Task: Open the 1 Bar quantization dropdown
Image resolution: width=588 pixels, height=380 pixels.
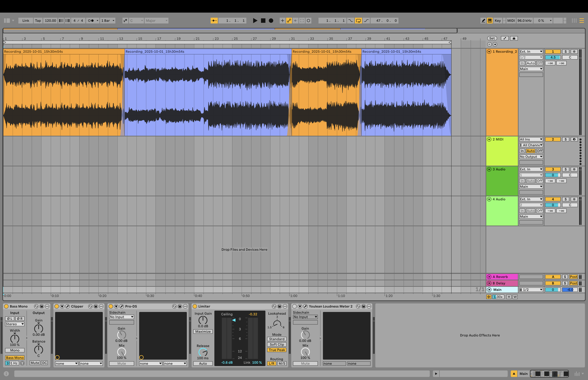Action: click(x=108, y=20)
